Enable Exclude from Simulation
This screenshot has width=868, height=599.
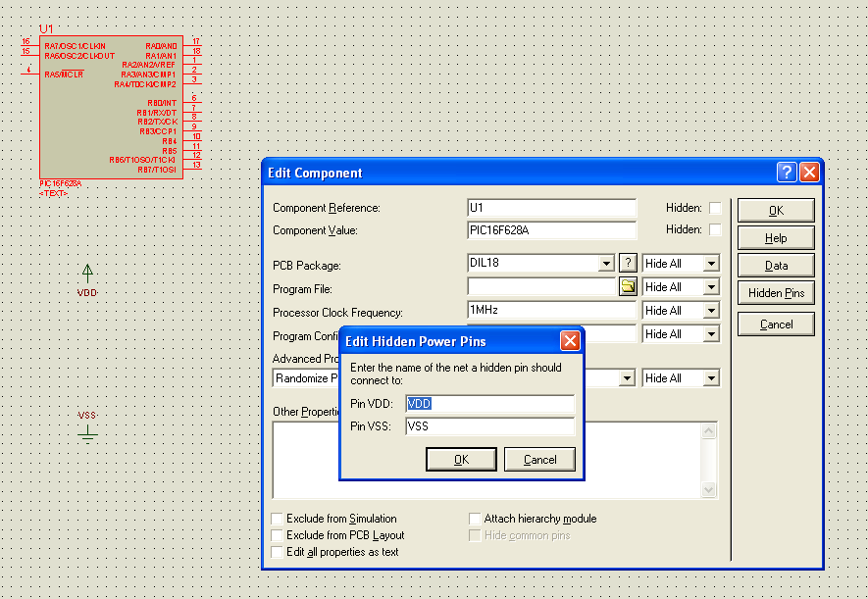277,519
